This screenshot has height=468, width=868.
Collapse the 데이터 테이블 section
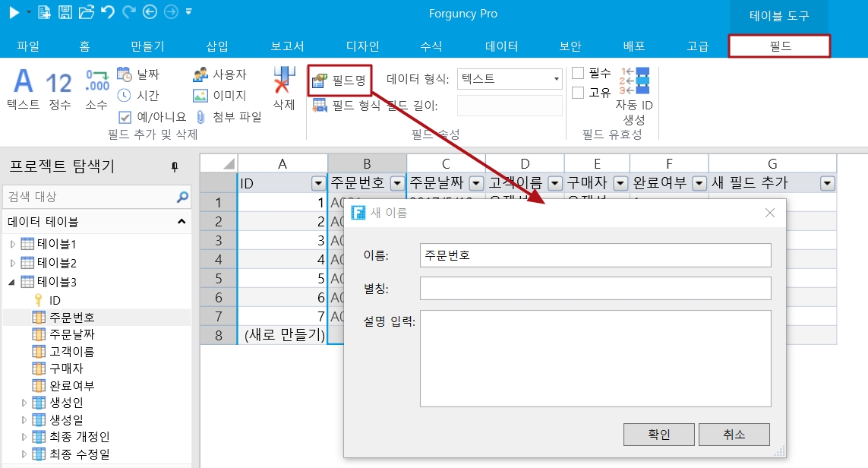[x=181, y=222]
